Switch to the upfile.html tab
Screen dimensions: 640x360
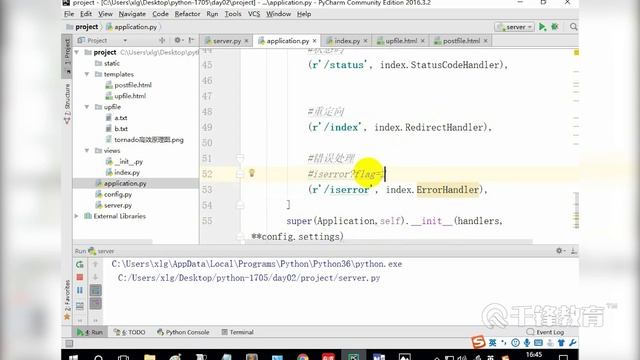point(401,41)
